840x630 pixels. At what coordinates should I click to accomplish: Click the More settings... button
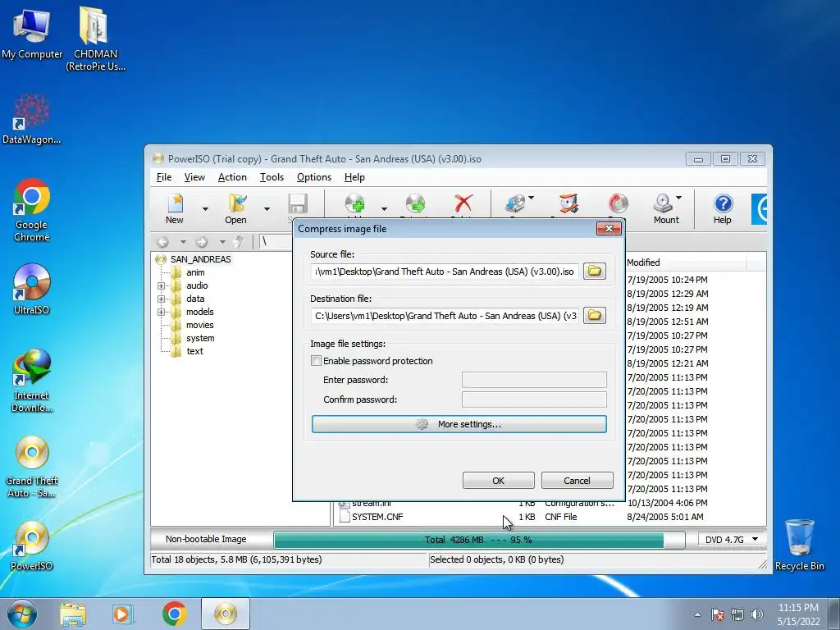(459, 424)
